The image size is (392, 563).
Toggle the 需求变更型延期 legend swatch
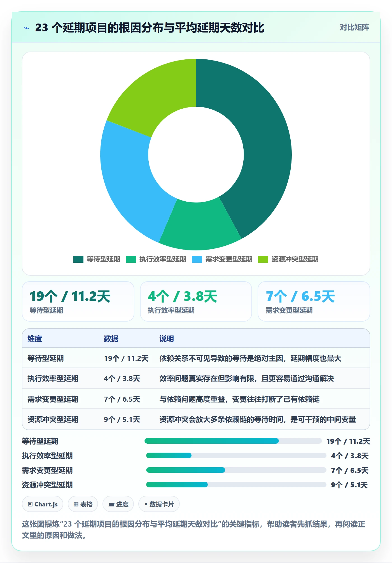[197, 259]
